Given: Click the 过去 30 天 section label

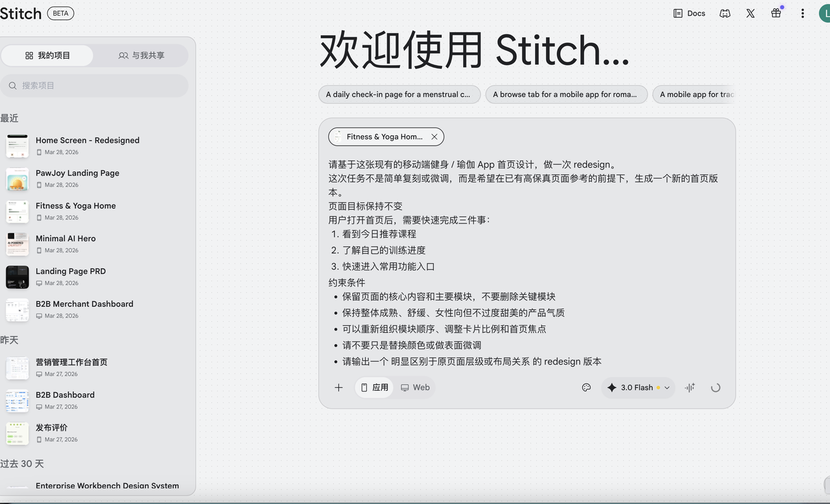Looking at the screenshot, I should click(x=22, y=464).
